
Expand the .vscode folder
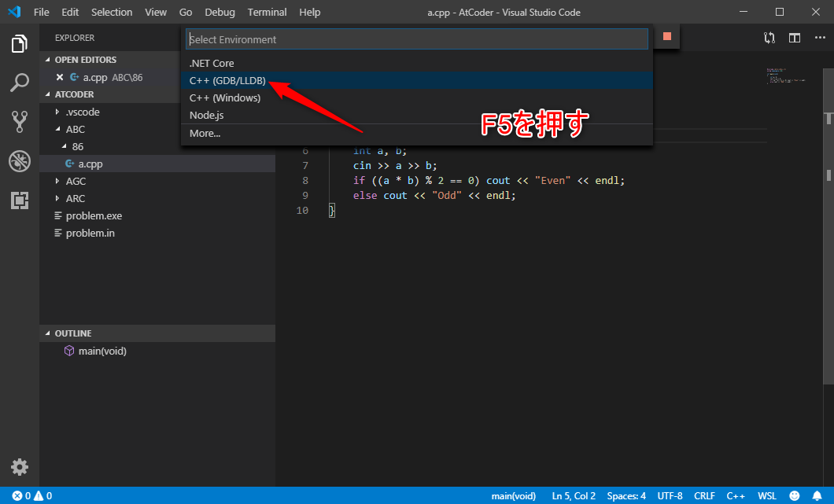point(57,112)
